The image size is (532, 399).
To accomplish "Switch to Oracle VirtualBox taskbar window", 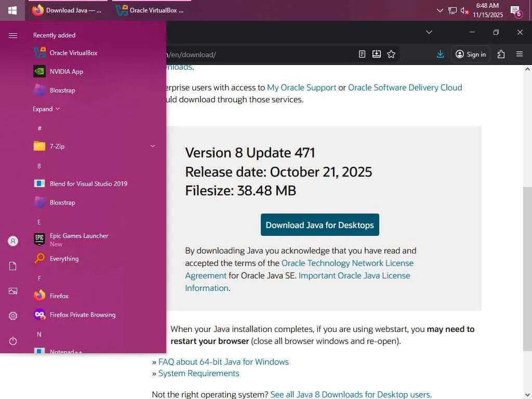I will pyautogui.click(x=150, y=10).
